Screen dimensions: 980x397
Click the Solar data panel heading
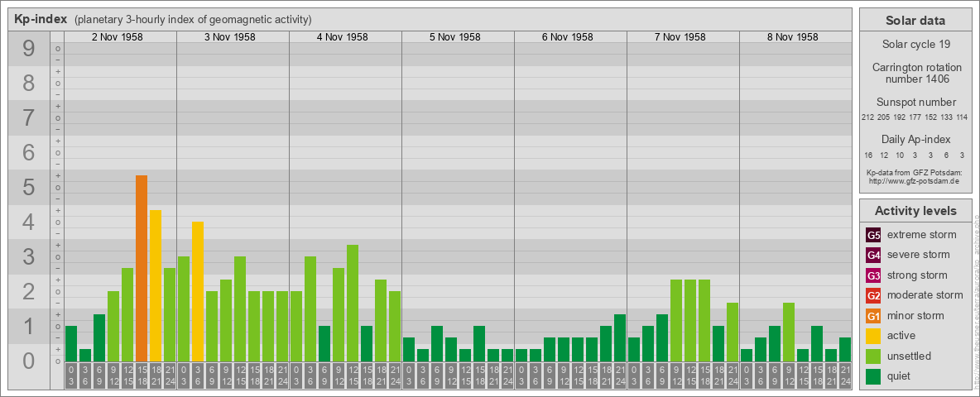point(915,21)
